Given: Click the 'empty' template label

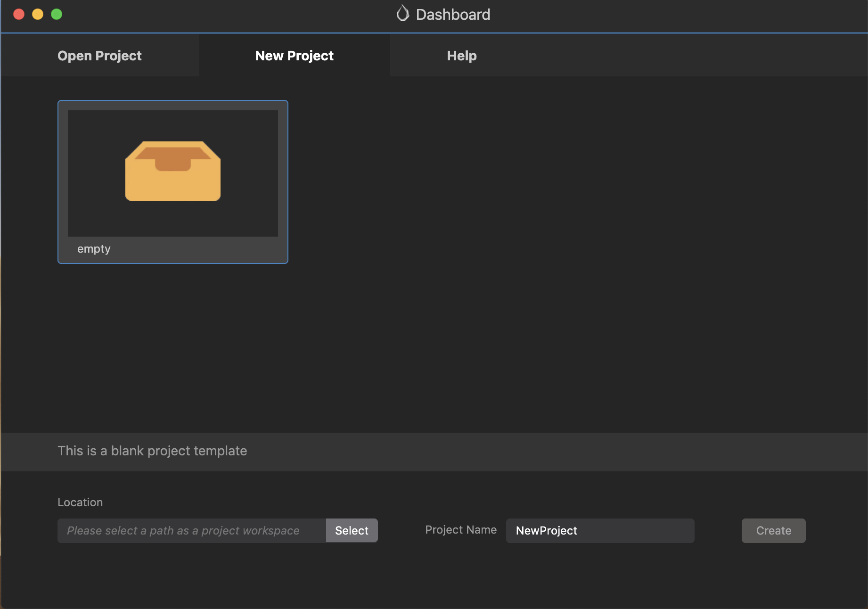Looking at the screenshot, I should tap(94, 249).
